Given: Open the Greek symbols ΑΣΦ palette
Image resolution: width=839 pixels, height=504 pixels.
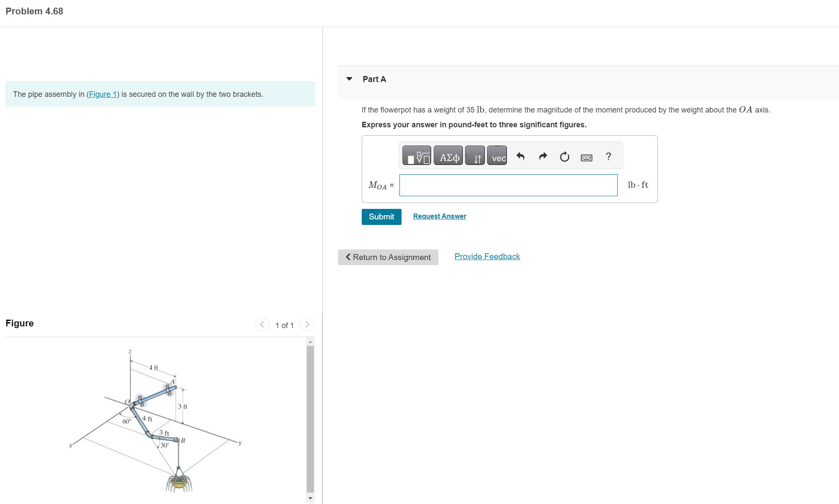Looking at the screenshot, I should 448,155.
